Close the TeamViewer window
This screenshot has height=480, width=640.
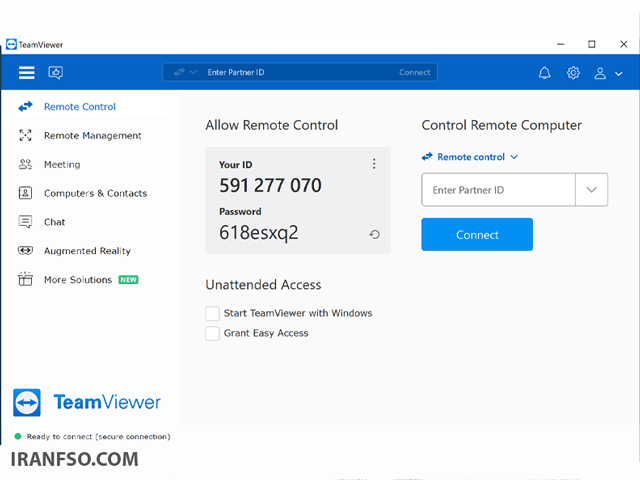pyautogui.click(x=624, y=44)
